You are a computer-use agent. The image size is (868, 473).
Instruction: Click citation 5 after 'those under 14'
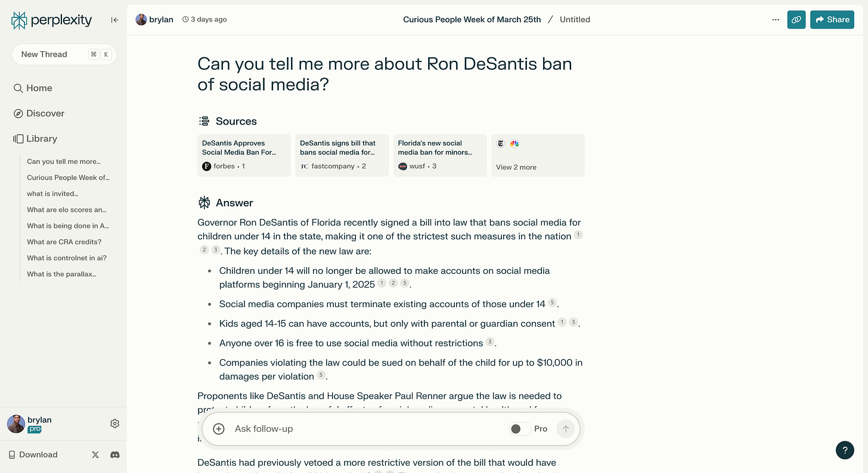552,302
